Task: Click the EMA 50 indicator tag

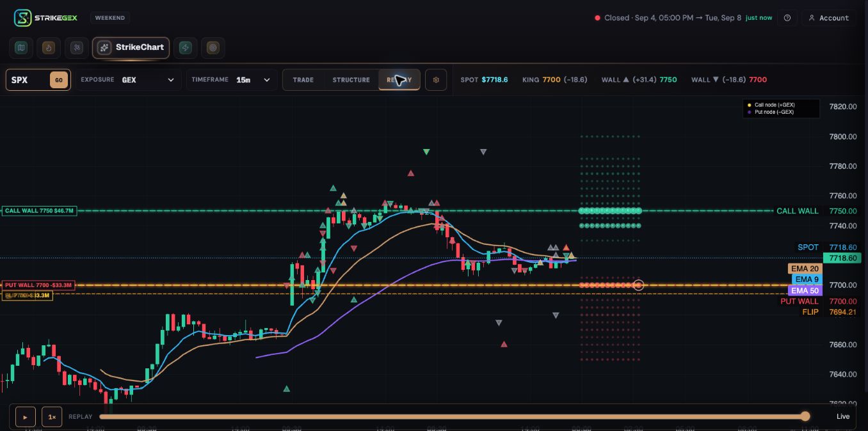Action: 805,291
